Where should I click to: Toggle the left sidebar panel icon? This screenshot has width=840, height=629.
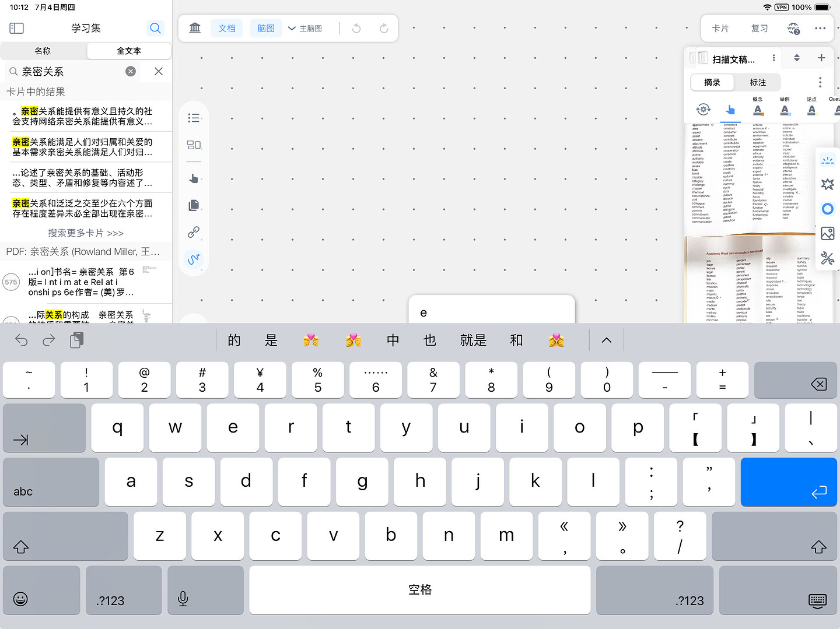[x=17, y=28]
